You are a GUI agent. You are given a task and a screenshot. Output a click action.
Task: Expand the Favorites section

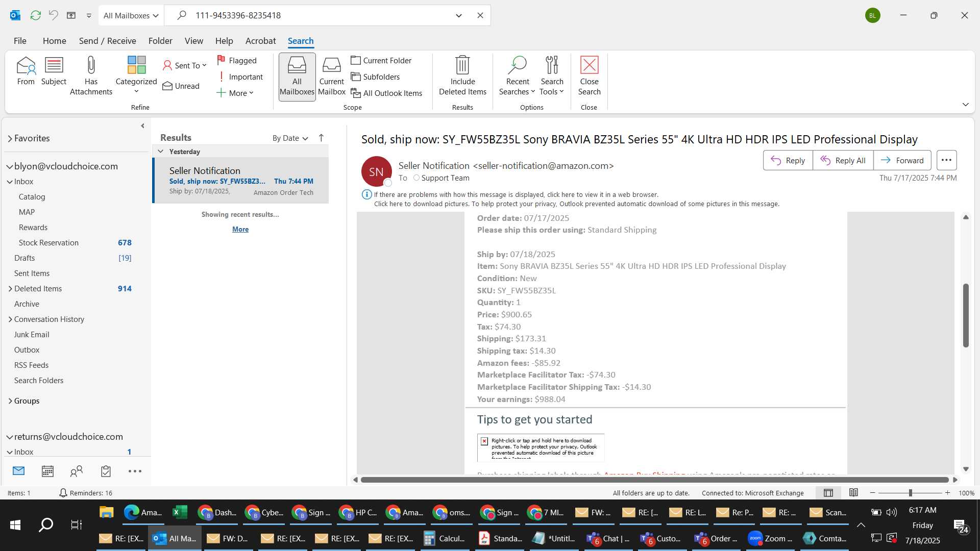(10, 138)
